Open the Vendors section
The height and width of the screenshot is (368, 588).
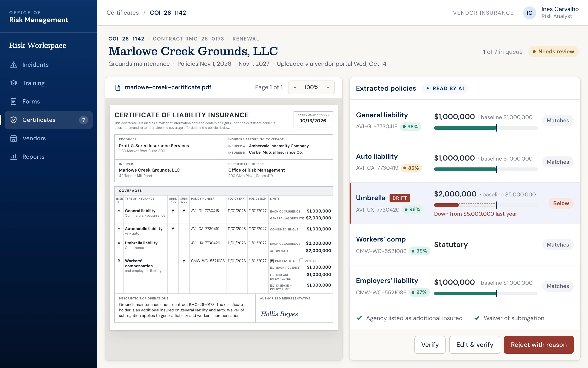[x=49, y=138]
